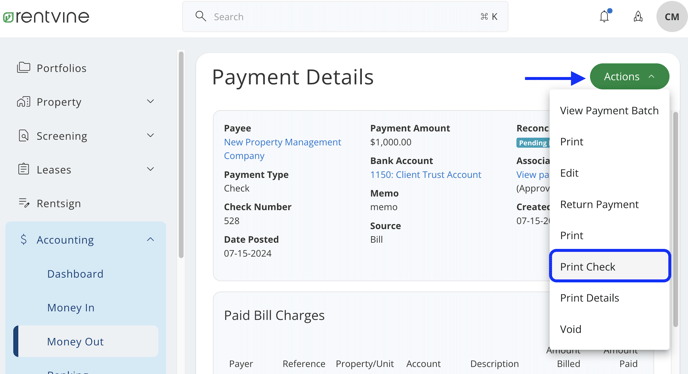The image size is (688, 374).
Task: Click the Rentsign pen icon
Action: coord(24,203)
